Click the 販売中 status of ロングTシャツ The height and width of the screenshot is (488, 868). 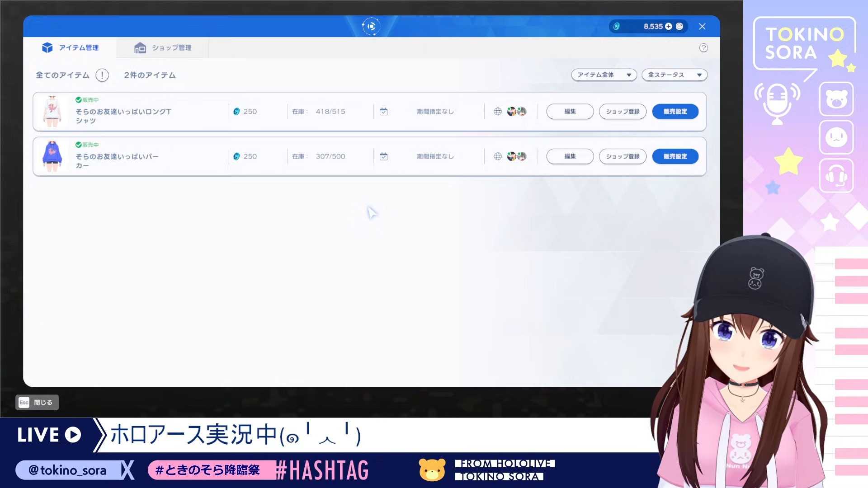coord(87,100)
